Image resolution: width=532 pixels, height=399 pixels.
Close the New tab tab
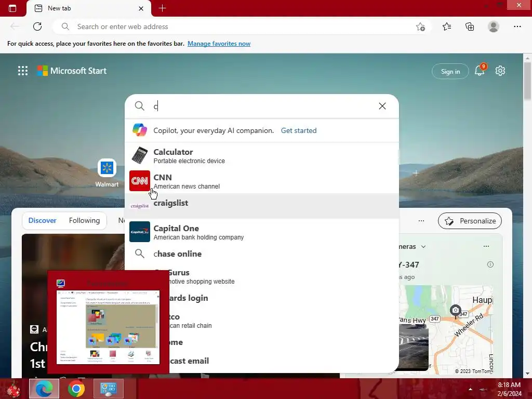click(141, 8)
